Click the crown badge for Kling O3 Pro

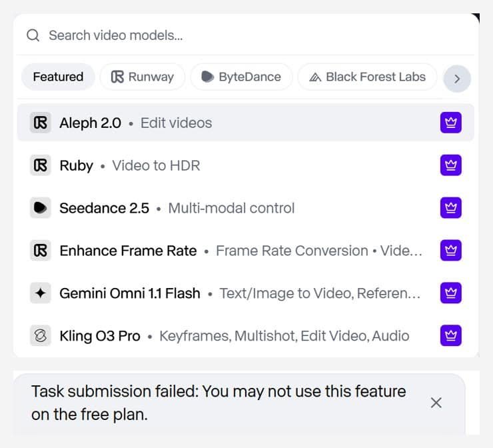451,335
